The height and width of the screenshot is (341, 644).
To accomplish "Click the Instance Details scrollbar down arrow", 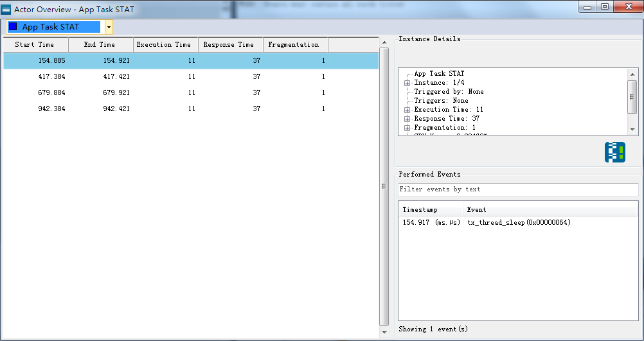I will [x=632, y=130].
